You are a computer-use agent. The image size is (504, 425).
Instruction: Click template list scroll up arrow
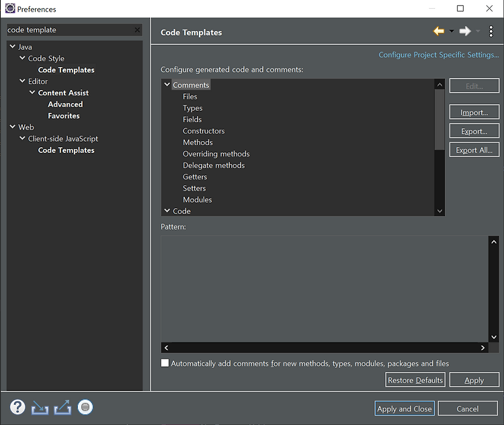[x=439, y=85]
